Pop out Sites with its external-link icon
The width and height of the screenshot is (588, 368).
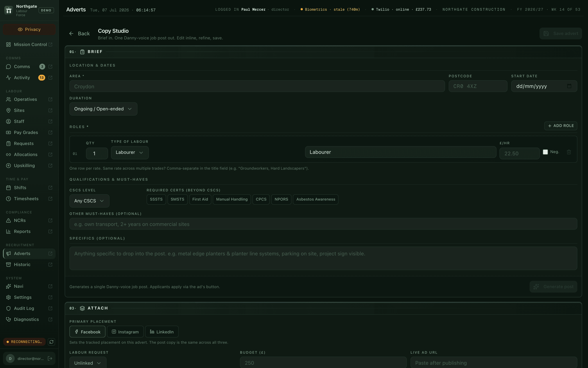pos(50,110)
